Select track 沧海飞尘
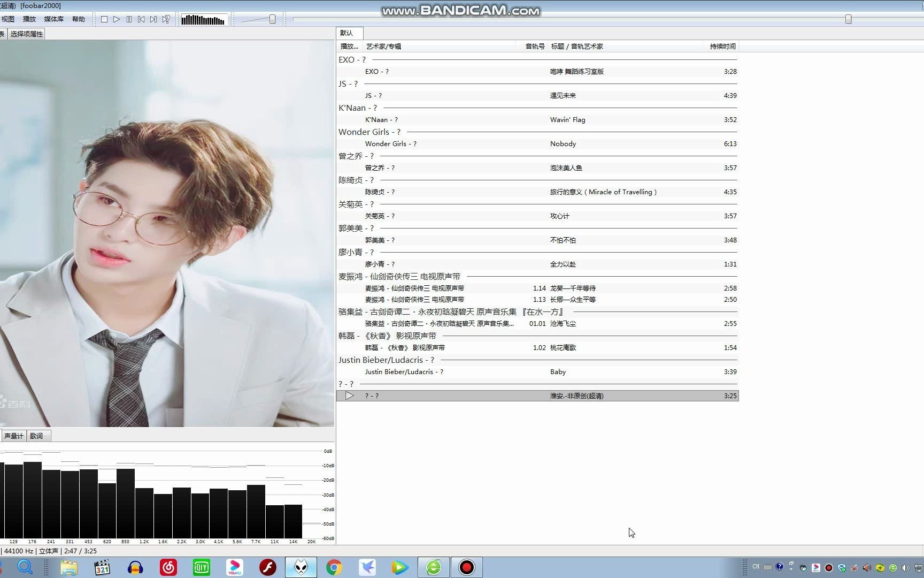This screenshot has height=578, width=924. point(537,324)
